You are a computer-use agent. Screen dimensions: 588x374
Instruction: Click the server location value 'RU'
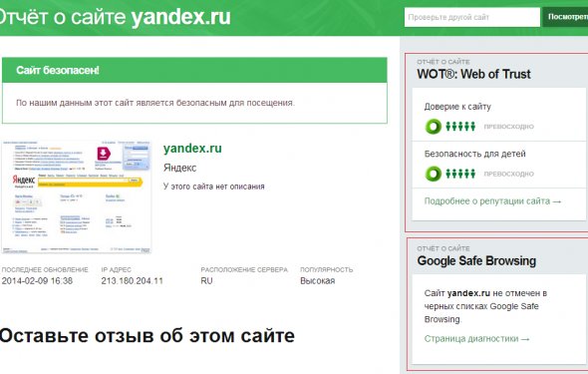tap(206, 280)
